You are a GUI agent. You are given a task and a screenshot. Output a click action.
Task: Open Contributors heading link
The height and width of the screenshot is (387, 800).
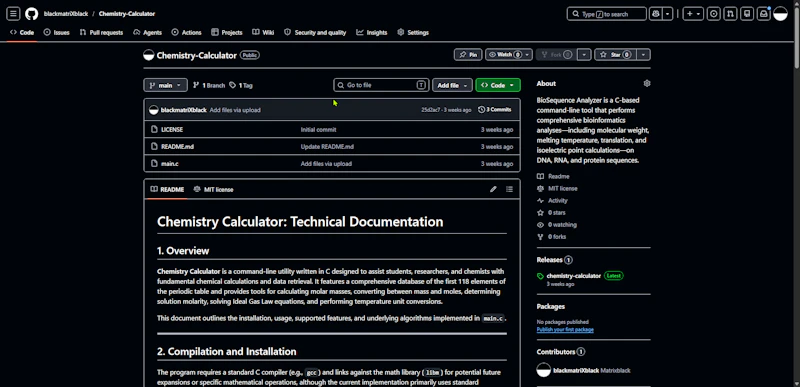click(x=561, y=352)
